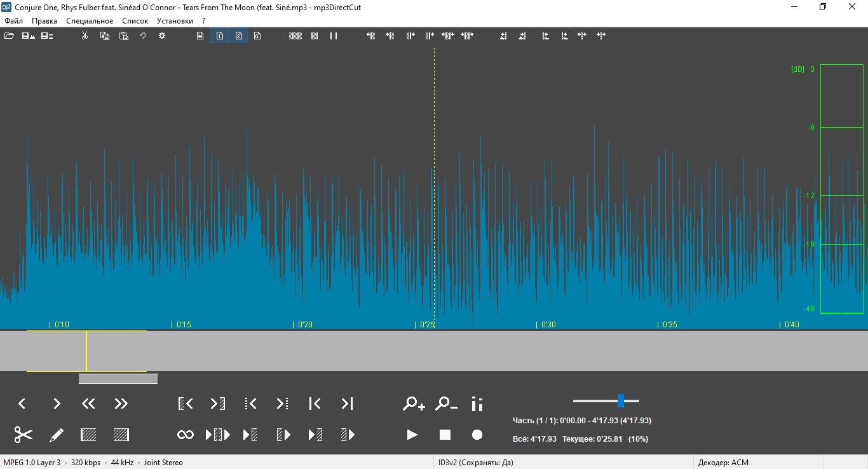Zoom in with the magnifier plus icon
Viewport: 868px width, 469px height.
(414, 404)
